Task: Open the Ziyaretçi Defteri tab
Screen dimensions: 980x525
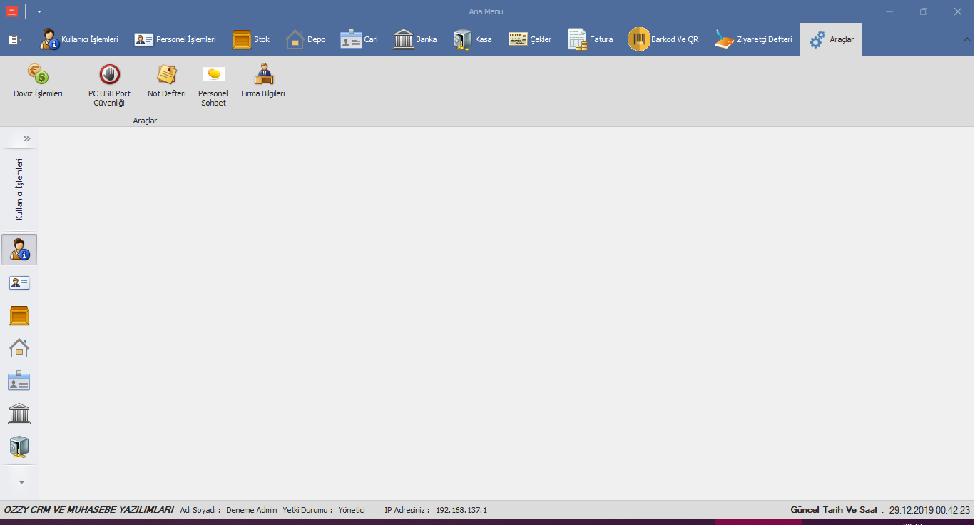Action: coord(754,39)
